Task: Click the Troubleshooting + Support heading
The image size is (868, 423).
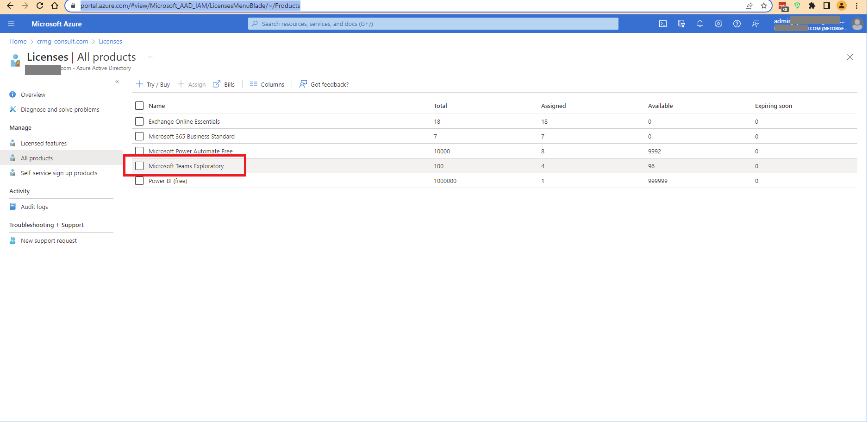Action: point(46,225)
